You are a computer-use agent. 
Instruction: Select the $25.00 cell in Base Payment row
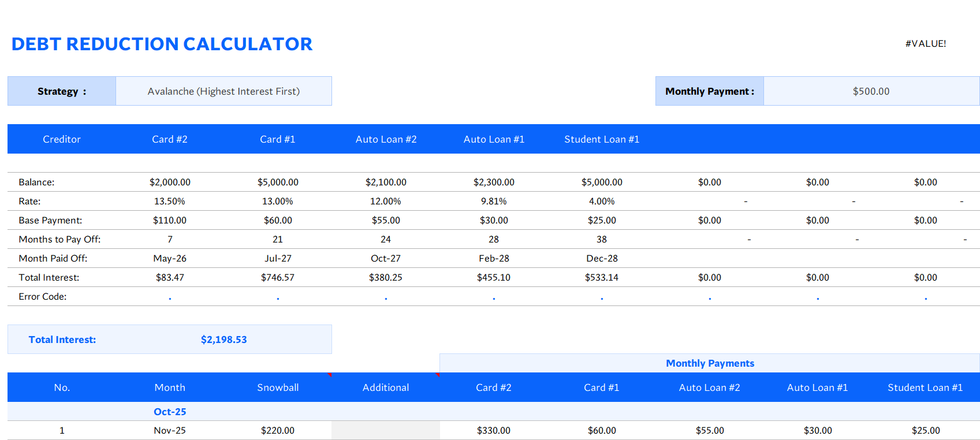602,220
